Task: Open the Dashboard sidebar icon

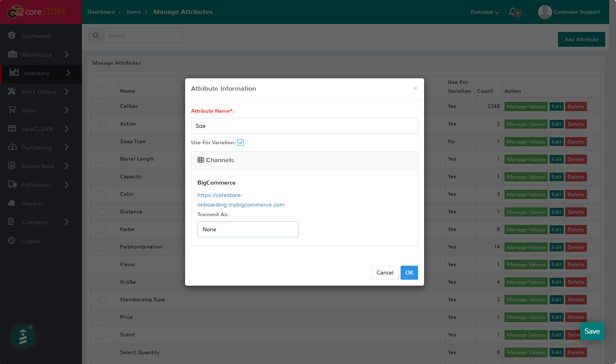Action: point(12,36)
